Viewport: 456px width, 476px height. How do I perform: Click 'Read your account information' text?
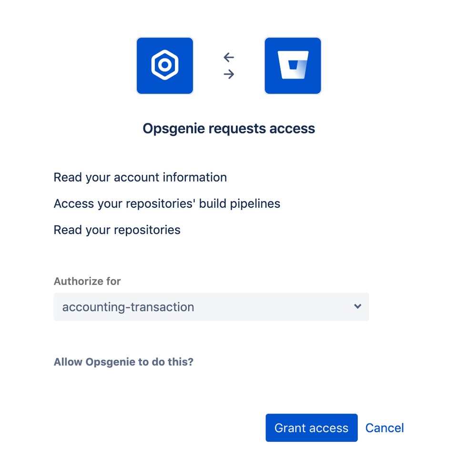(140, 177)
